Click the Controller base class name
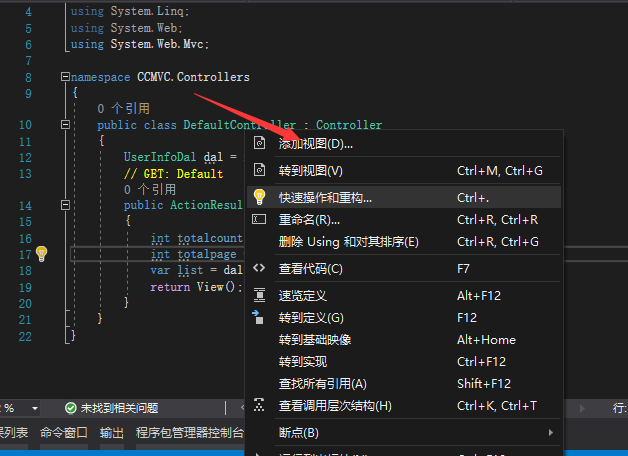Viewport: 628px width, 456px height. point(349,125)
